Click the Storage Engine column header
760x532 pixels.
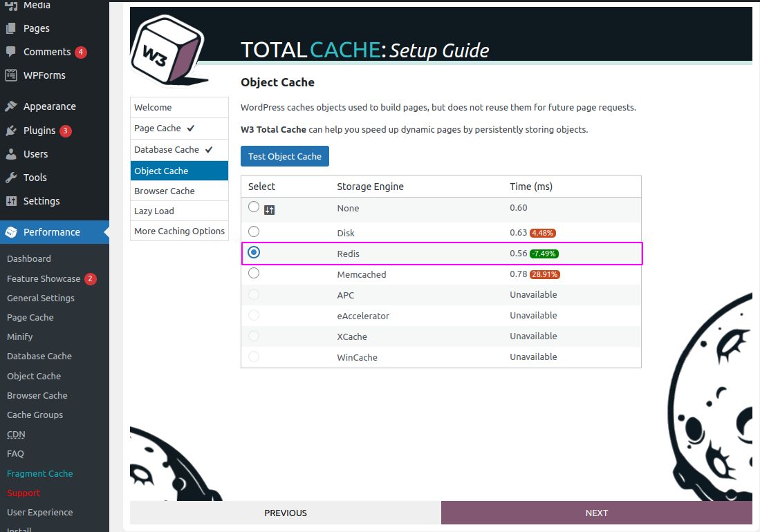[x=370, y=187]
